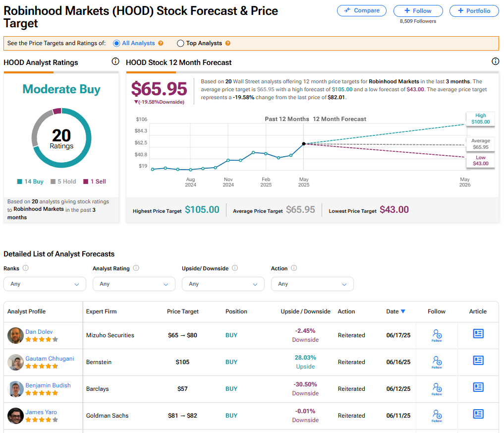Open the Ranks filter dropdown
Image resolution: width=504 pixels, height=433 pixels.
(x=45, y=284)
